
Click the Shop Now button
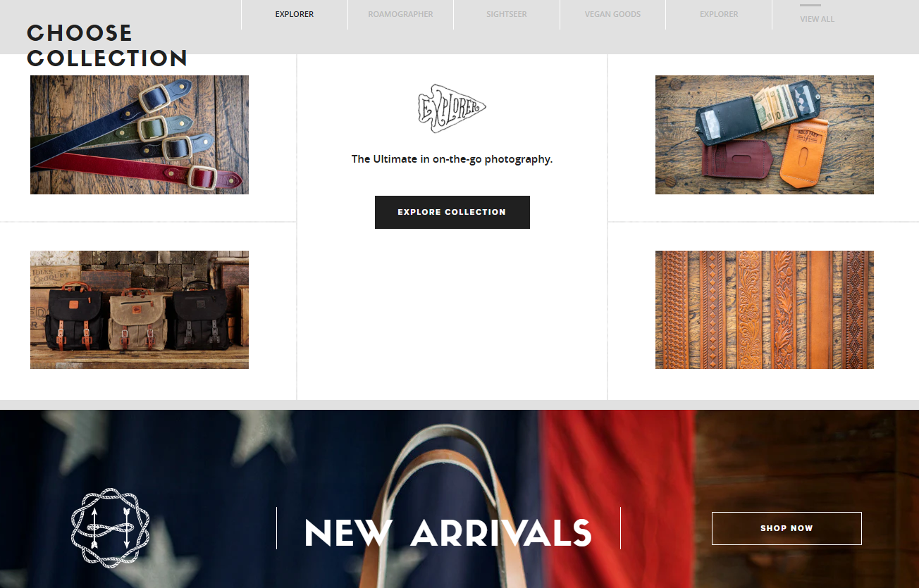point(787,528)
